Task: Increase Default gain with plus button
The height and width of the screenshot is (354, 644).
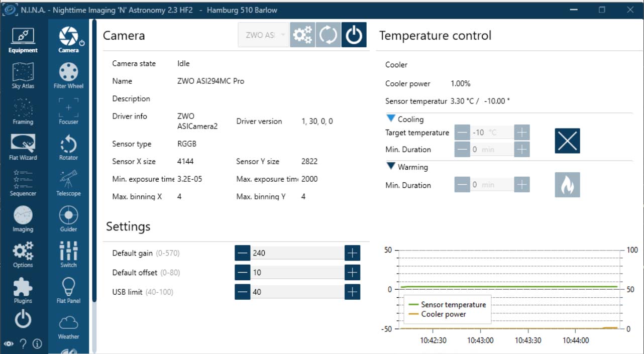Action: (x=352, y=253)
